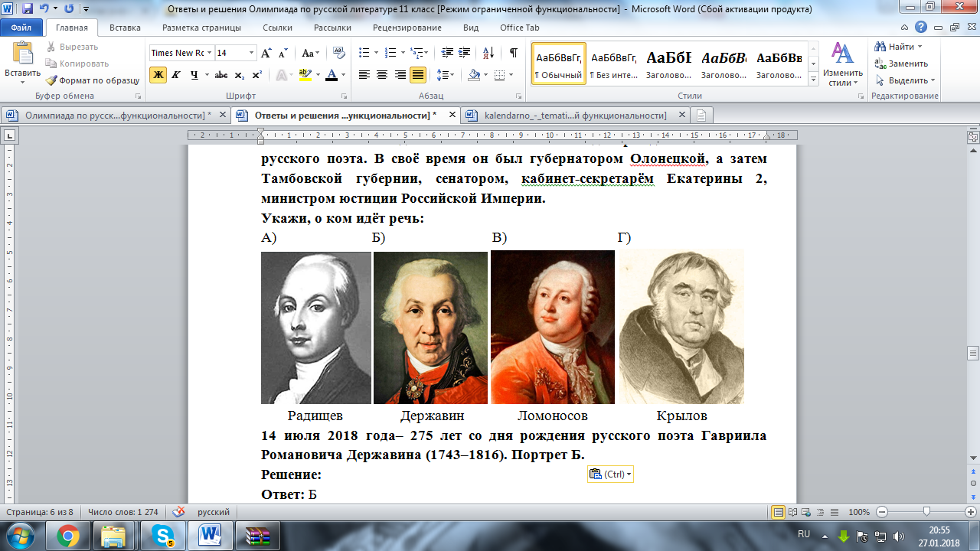Decrease paragraph indent
This screenshot has height=551, width=980.
point(447,53)
